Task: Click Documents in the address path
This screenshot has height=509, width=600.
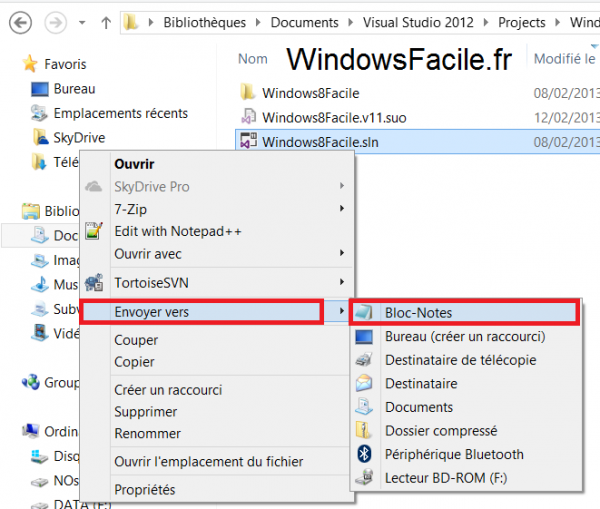Action: point(305,23)
